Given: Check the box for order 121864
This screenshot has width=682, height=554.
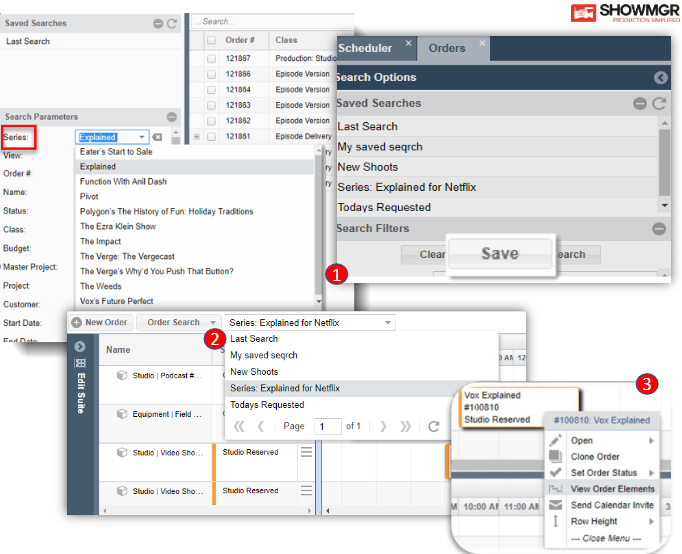Looking at the screenshot, I should (211, 90).
